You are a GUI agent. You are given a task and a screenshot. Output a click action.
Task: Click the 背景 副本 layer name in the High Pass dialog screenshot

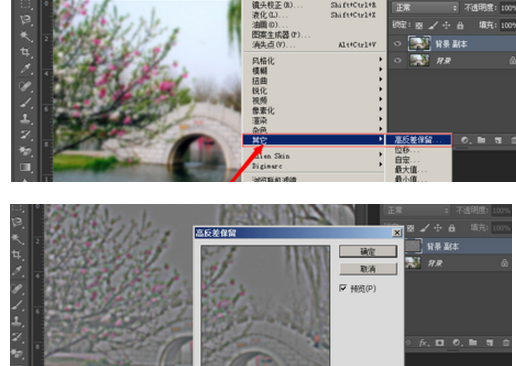tap(443, 246)
